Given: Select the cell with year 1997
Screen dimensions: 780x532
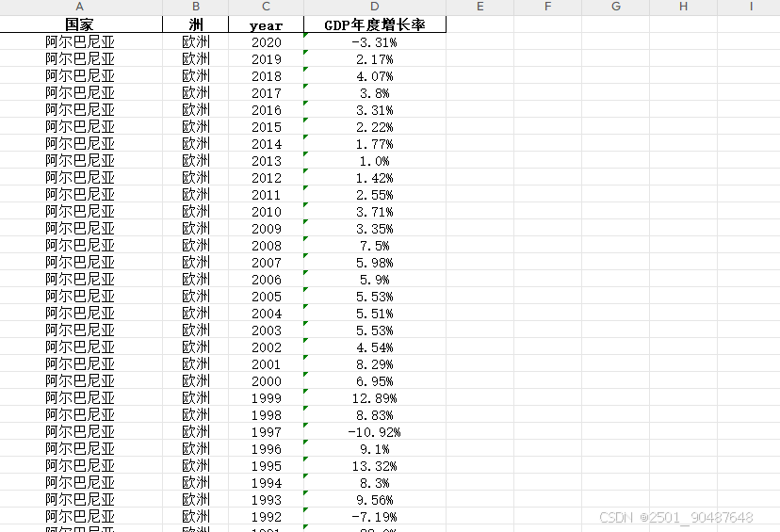Looking at the screenshot, I should click(267, 431).
